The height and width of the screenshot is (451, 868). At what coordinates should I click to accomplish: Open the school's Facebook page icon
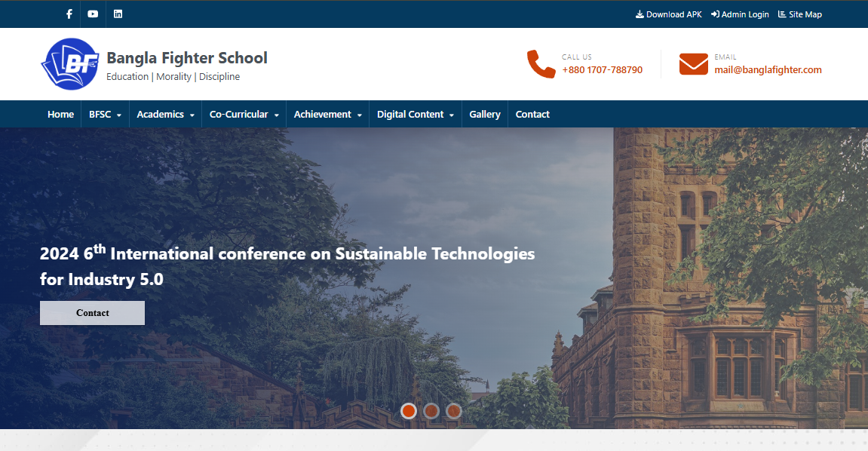coord(68,14)
